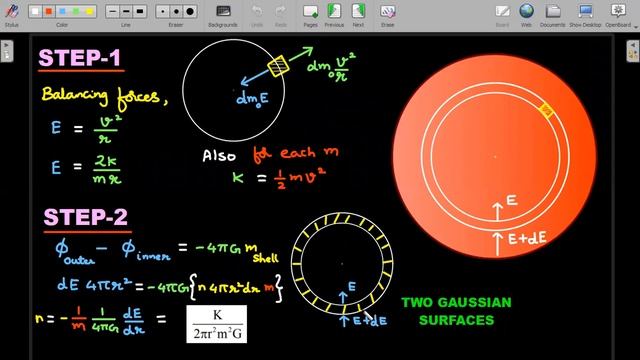Undo the last stroke

pyautogui.click(x=257, y=16)
